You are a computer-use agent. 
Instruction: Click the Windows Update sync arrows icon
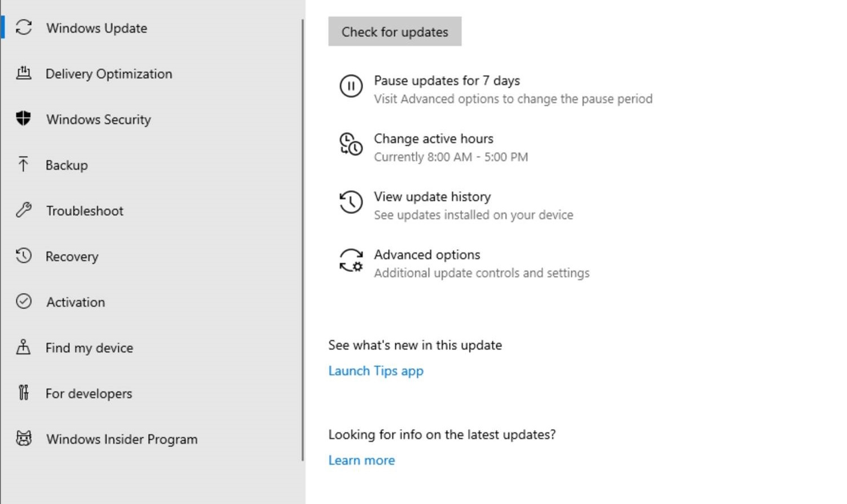24,28
